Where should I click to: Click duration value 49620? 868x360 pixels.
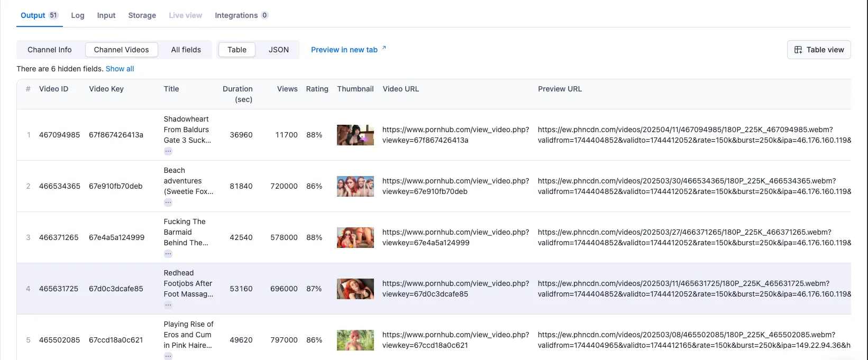click(x=241, y=340)
